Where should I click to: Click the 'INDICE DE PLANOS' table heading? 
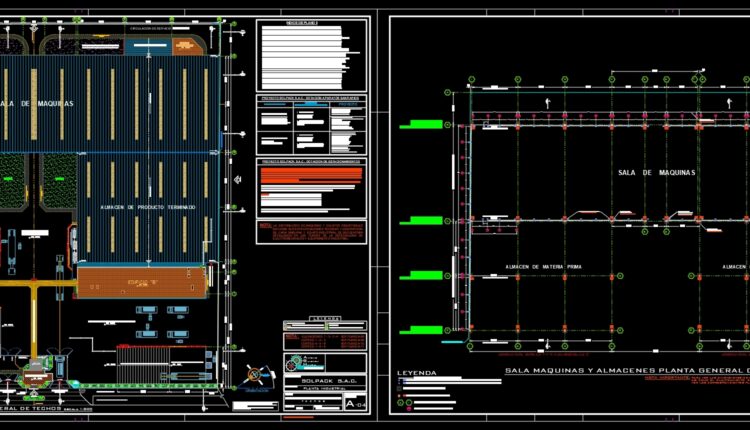pos(301,22)
